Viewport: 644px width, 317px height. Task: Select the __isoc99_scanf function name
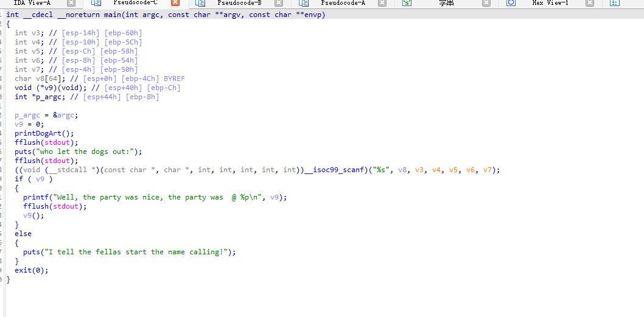[335, 170]
